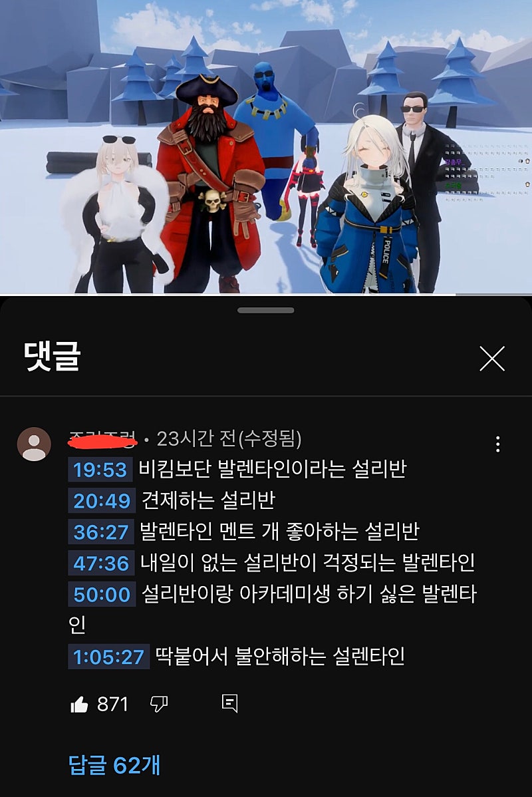Jump to timestamp 50:00

[x=102, y=595]
